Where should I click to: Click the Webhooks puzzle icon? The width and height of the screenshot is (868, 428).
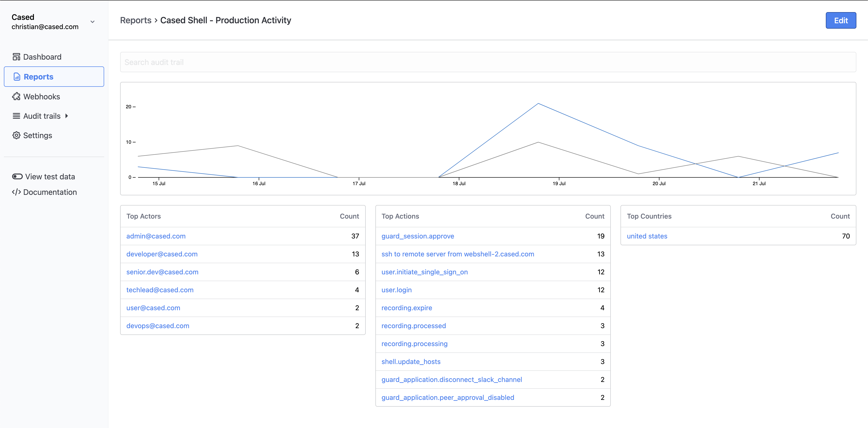click(16, 96)
